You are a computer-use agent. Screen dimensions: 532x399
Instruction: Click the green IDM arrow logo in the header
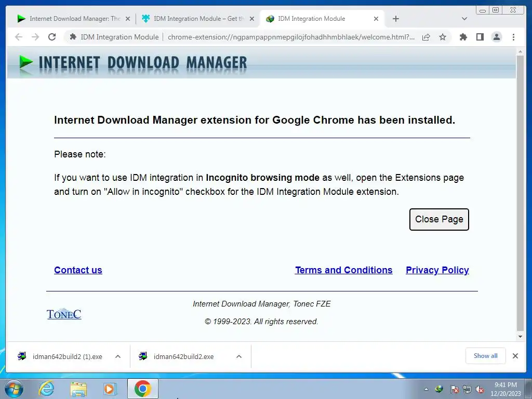click(26, 63)
